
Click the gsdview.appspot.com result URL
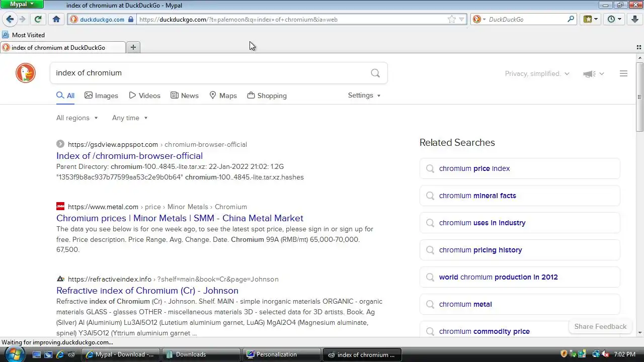pyautogui.click(x=113, y=144)
